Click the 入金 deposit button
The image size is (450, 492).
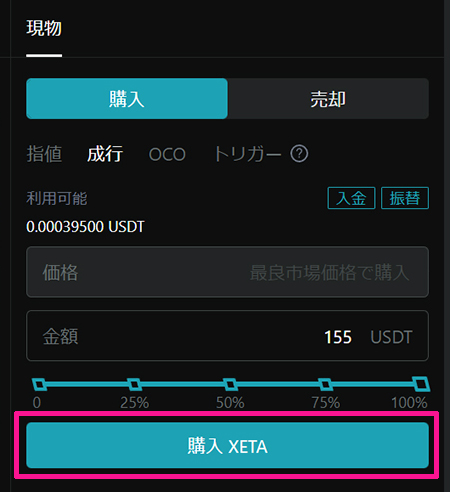coord(351,198)
